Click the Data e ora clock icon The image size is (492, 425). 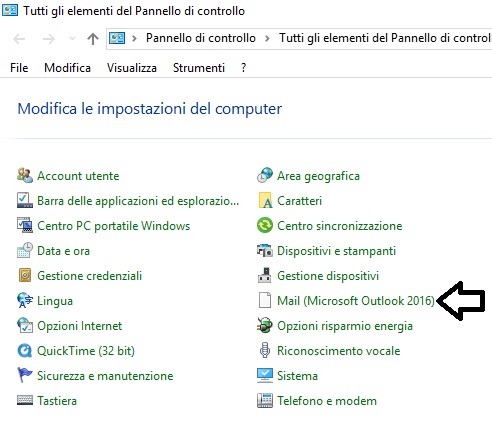pyautogui.click(x=25, y=250)
